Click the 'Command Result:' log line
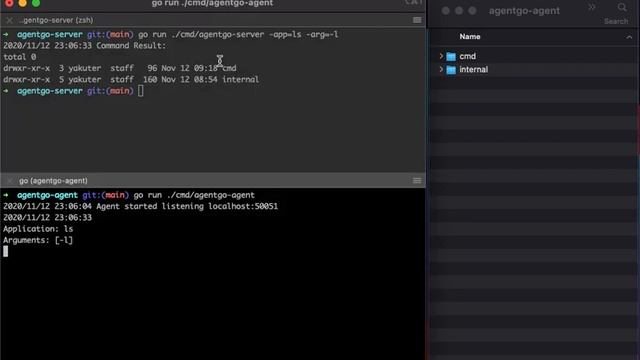The image size is (640, 360). tap(84, 46)
